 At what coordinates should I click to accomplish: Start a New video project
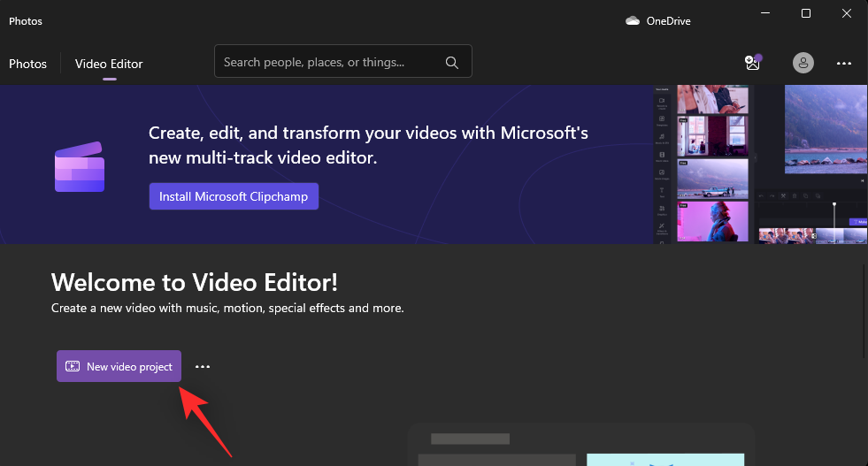pos(119,366)
